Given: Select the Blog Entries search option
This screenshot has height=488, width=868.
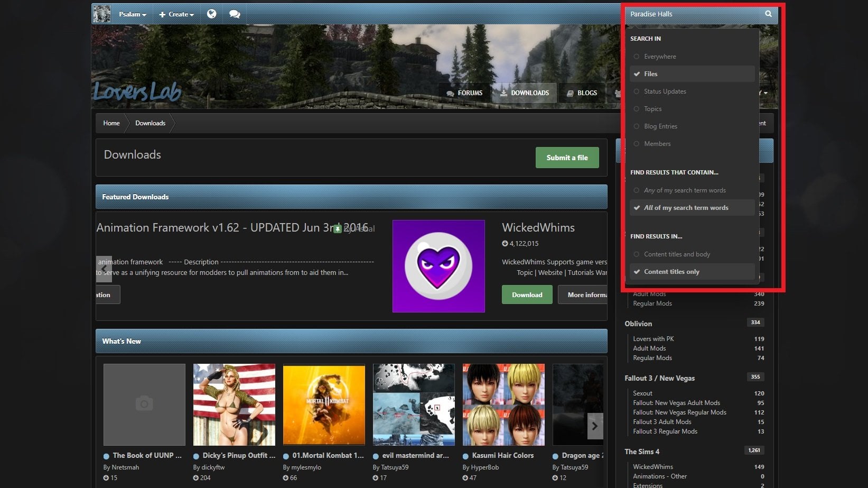Looking at the screenshot, I should click(692, 126).
